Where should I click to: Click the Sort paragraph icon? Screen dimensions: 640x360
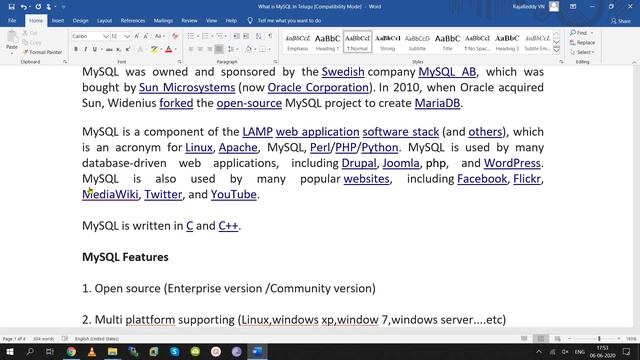[x=258, y=36]
